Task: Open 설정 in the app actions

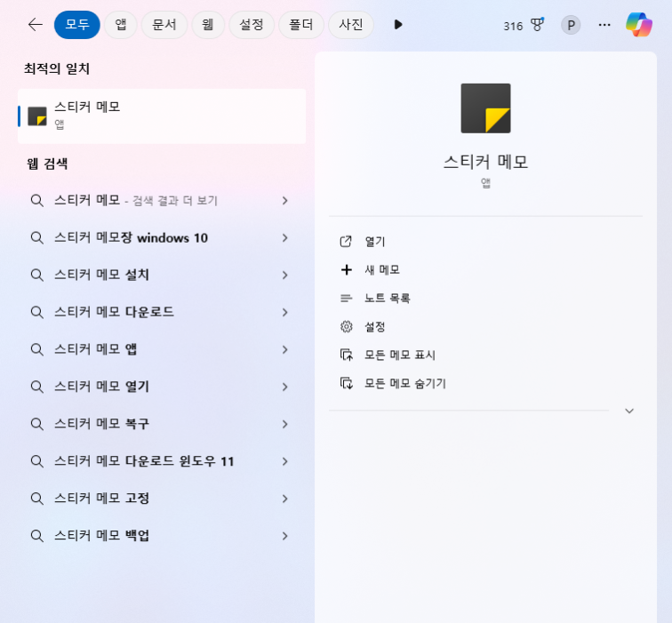Action: pyautogui.click(x=375, y=327)
